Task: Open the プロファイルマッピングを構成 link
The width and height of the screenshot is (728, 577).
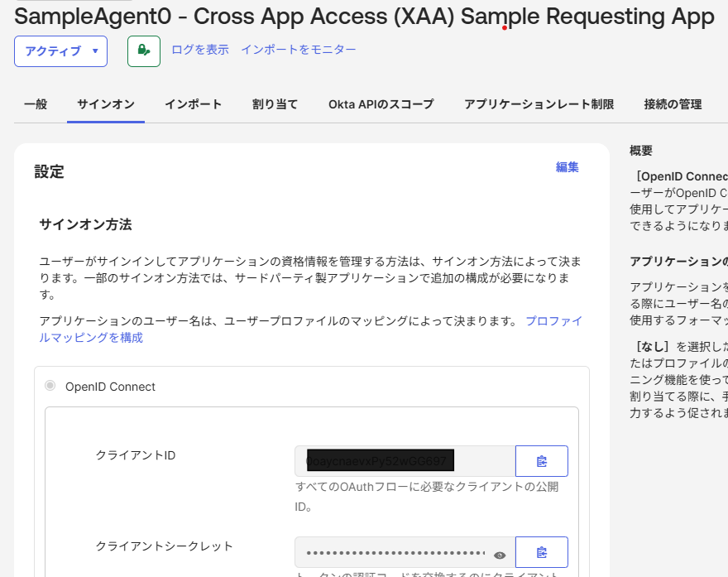Action: point(91,338)
